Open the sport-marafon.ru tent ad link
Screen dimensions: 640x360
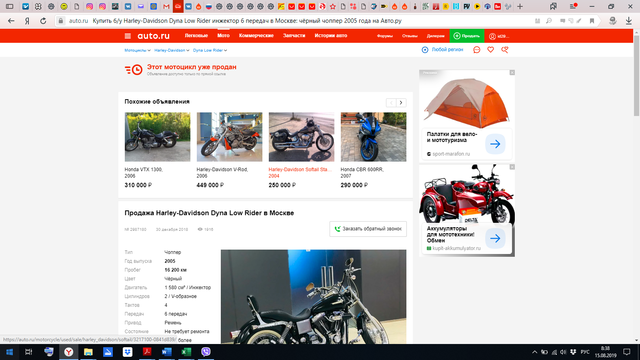coord(451,154)
